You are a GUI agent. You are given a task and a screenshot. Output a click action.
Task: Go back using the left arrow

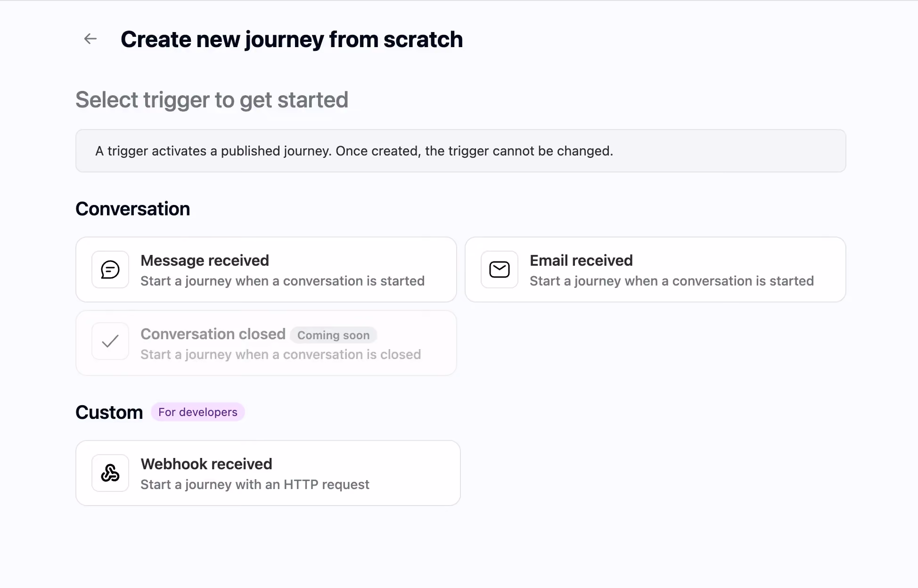[x=90, y=39]
